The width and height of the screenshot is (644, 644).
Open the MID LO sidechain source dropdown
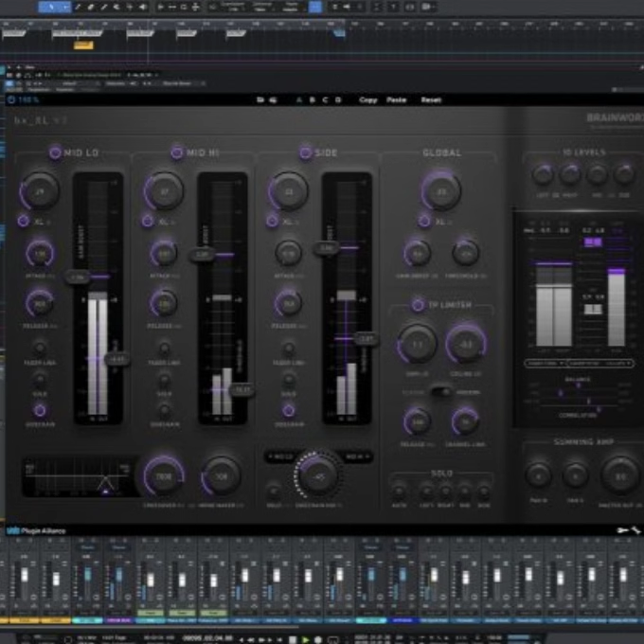[281, 457]
